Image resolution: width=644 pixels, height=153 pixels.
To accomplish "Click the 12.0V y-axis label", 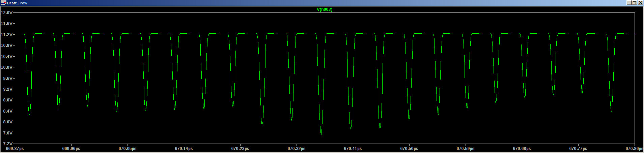I will [7, 13].
